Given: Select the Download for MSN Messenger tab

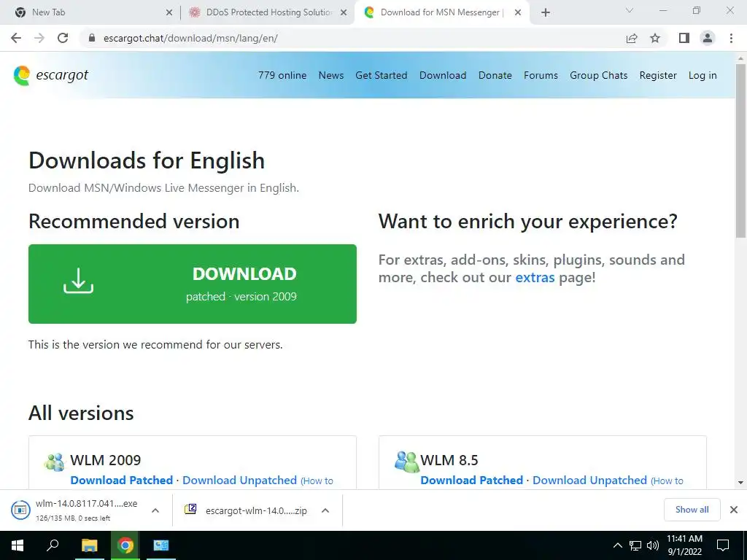Looking at the screenshot, I should pyautogui.click(x=441, y=12).
